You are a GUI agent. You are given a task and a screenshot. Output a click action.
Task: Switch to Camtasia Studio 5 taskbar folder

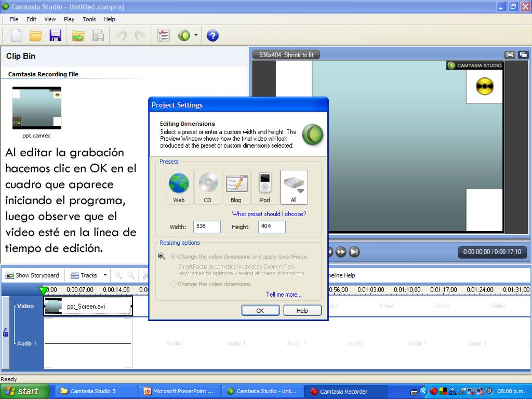[x=96, y=391]
